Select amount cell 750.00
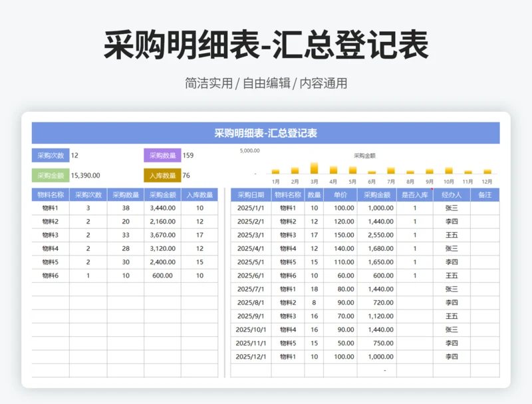The height and width of the screenshot is (404, 532). pyautogui.click(x=377, y=343)
